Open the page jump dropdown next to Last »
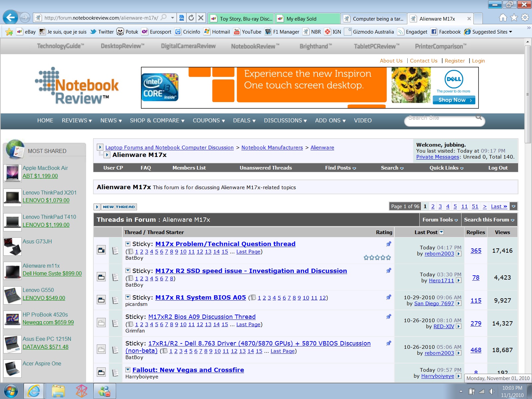 coord(514,206)
